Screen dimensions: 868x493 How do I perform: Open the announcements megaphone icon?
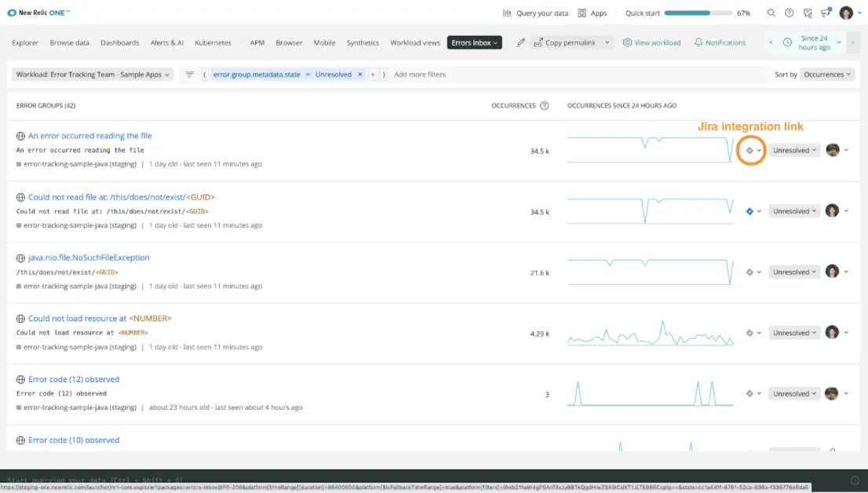(826, 13)
